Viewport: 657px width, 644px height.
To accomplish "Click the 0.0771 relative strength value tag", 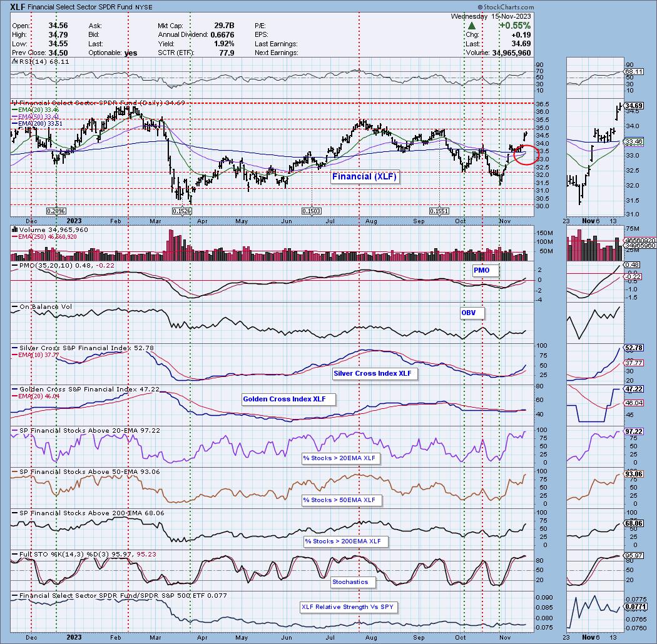I will tap(635, 606).
